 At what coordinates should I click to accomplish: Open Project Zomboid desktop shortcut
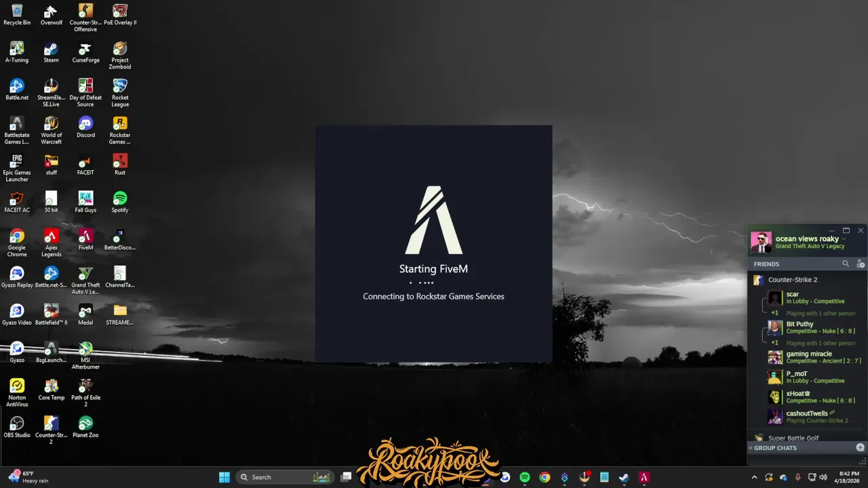pos(120,56)
